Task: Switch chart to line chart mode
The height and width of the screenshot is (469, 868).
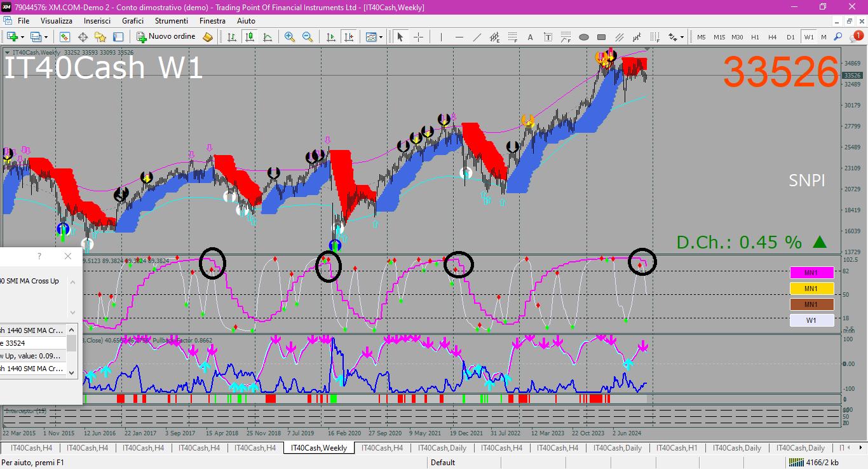Action: (268, 37)
